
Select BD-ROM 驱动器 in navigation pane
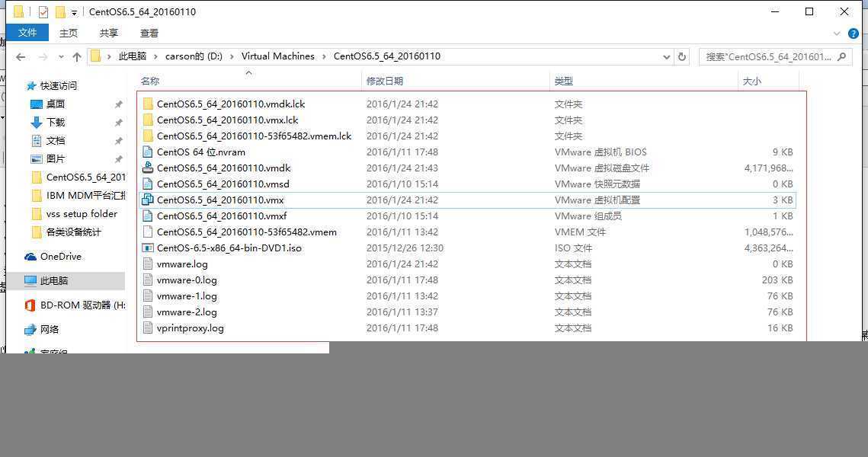[x=82, y=305]
